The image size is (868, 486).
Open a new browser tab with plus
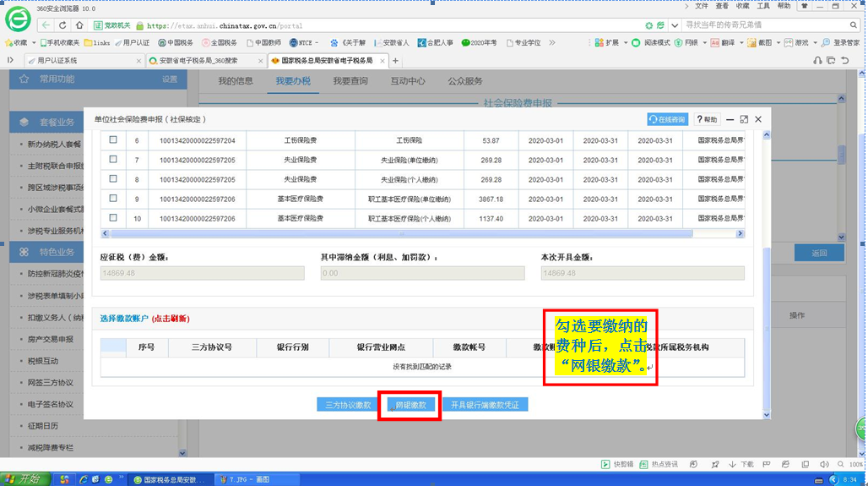pos(395,61)
